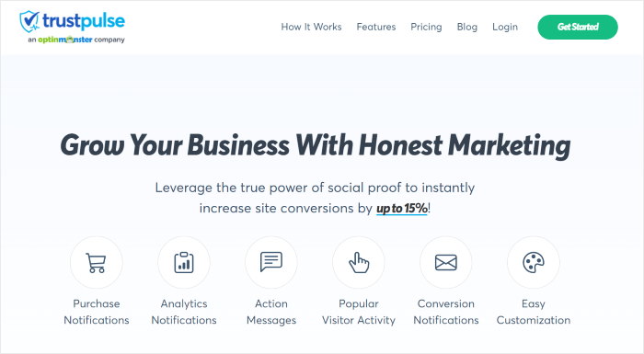Click the shopping cart Purchase Notifications icon
The width and height of the screenshot is (644, 354).
tap(96, 262)
